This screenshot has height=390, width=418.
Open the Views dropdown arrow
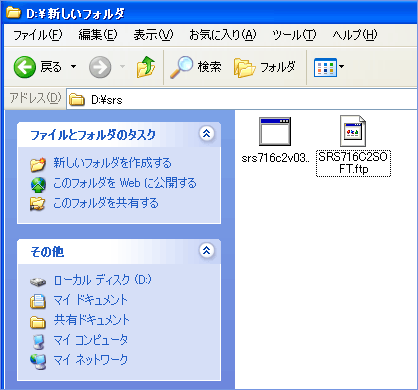(x=341, y=67)
